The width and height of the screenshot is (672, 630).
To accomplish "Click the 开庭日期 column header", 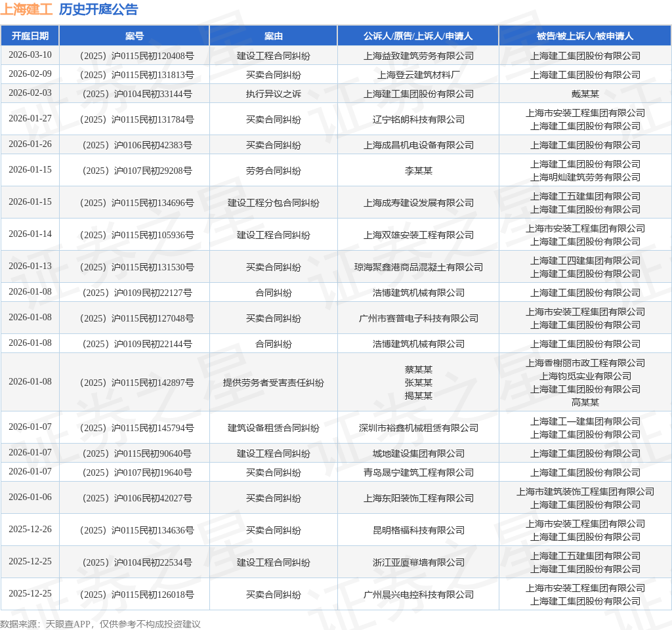I will click(30, 36).
